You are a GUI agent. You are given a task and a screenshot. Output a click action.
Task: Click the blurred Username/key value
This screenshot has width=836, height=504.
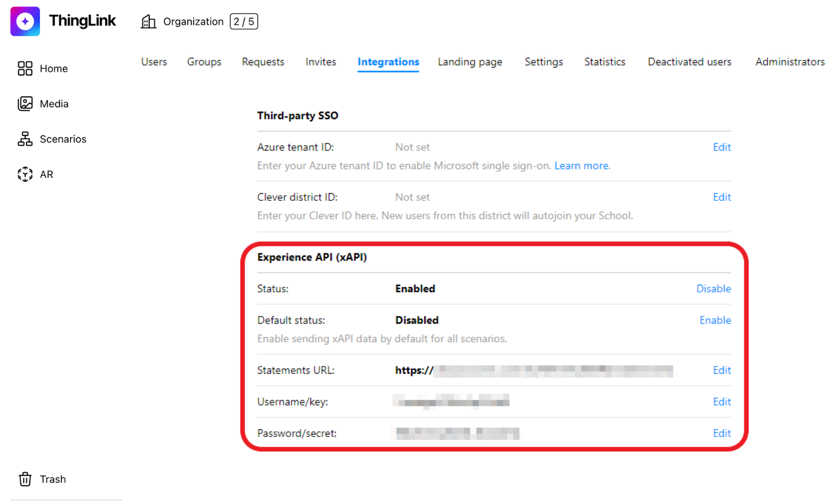click(x=451, y=401)
